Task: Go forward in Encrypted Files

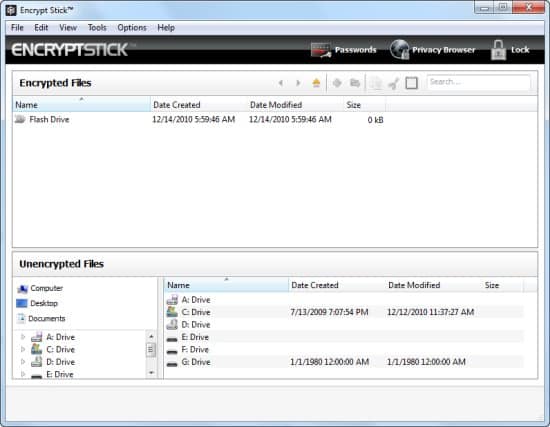Action: coord(298,83)
